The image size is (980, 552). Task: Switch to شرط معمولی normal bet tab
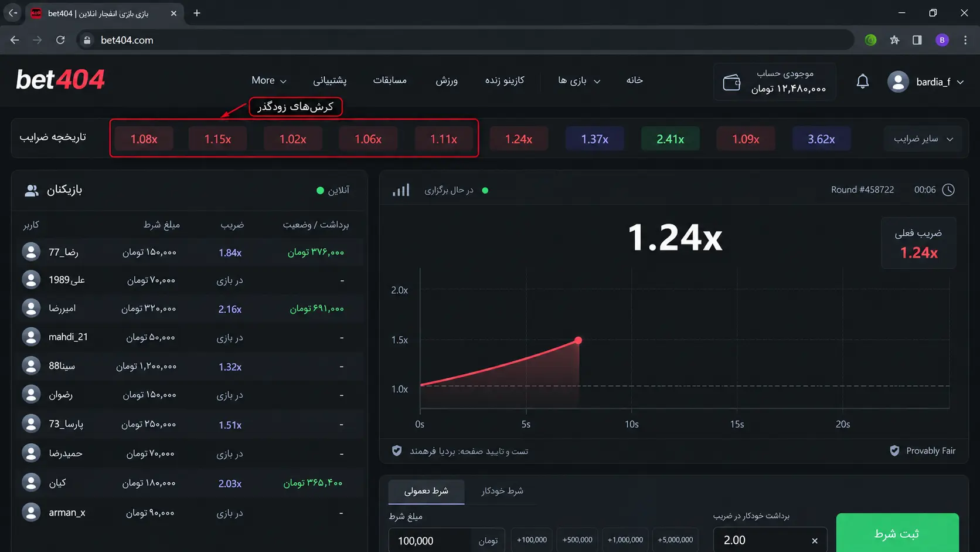(426, 491)
